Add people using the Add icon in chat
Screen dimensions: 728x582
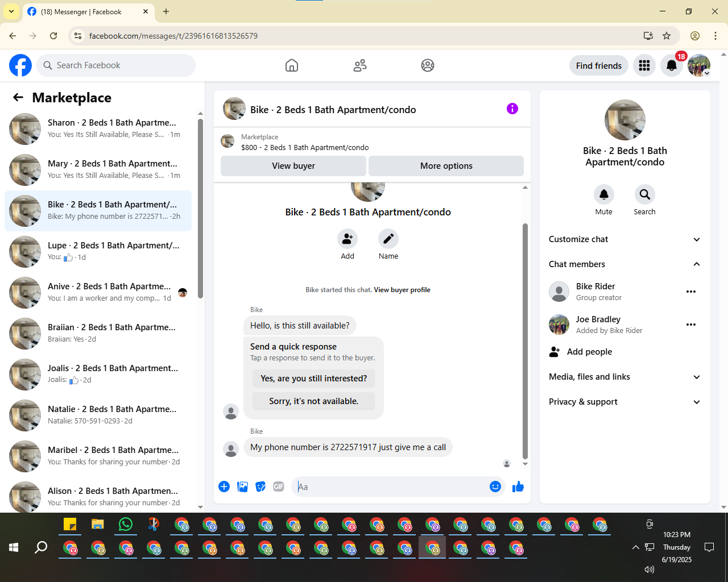click(x=348, y=239)
